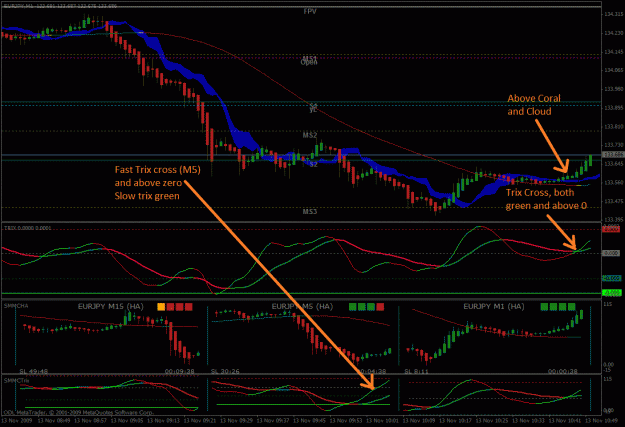This screenshot has width=625, height=427.
Task: Click the 13 Nov 10:41 time axis label
Action: pyautogui.click(x=565, y=421)
